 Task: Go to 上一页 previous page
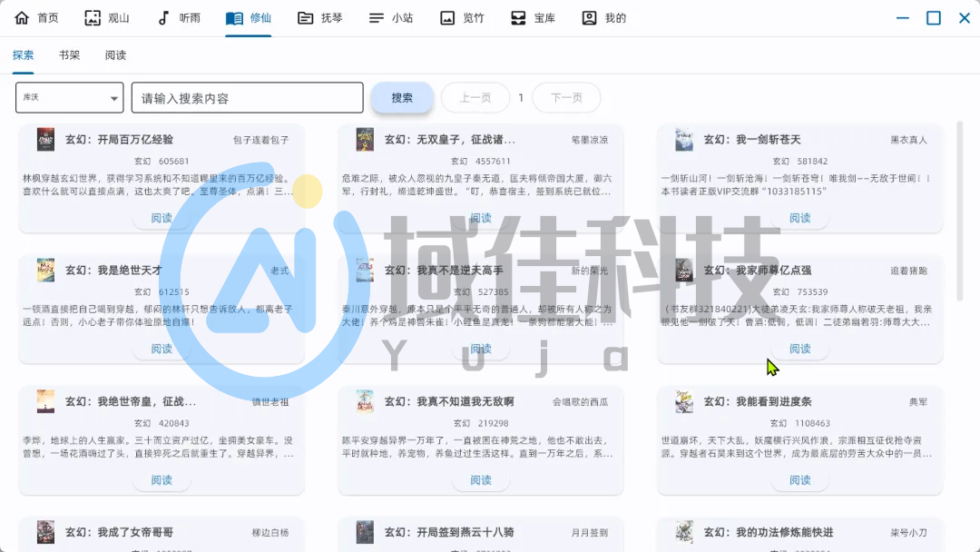click(475, 97)
